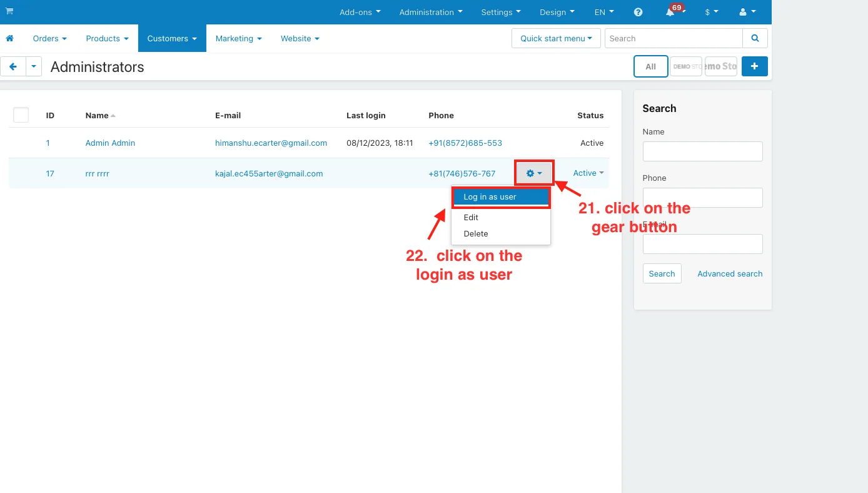Click phone +81(746)576-767
The height and width of the screenshot is (493, 868).
pos(462,173)
